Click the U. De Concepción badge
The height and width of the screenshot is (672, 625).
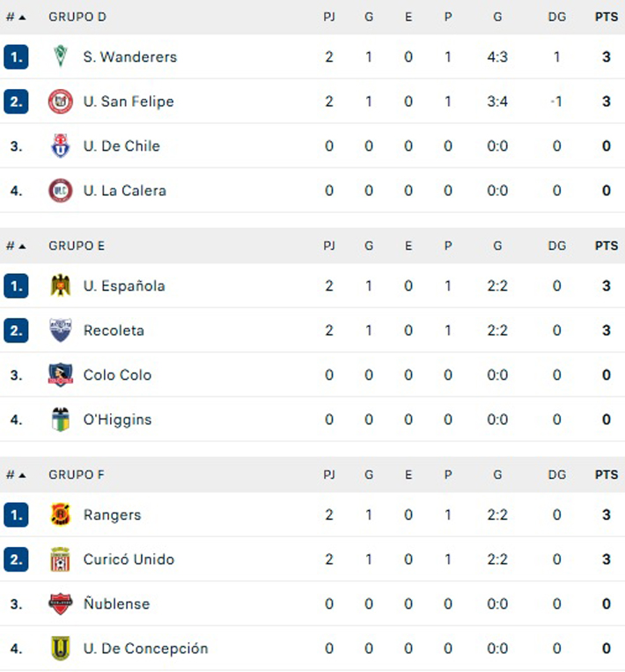pyautogui.click(x=60, y=648)
